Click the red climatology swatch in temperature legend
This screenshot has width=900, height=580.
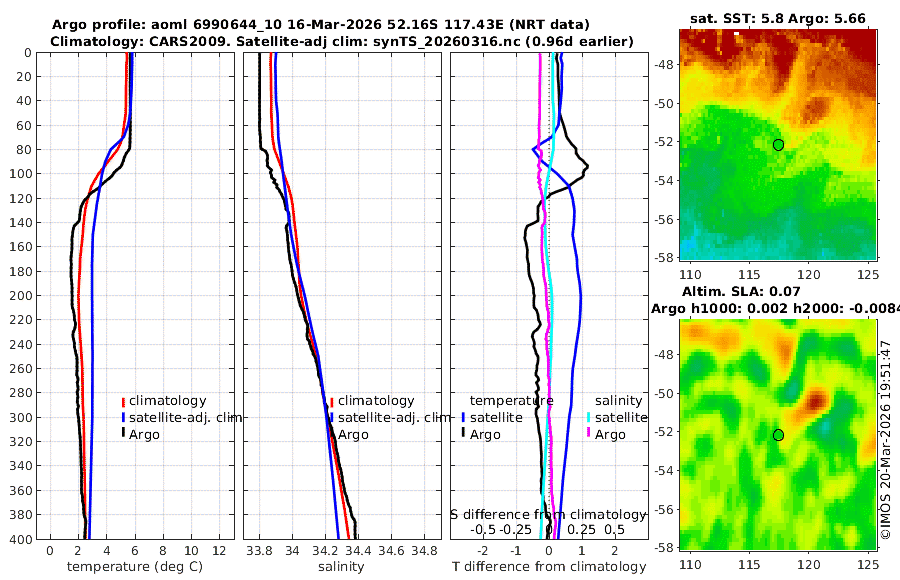click(x=123, y=401)
